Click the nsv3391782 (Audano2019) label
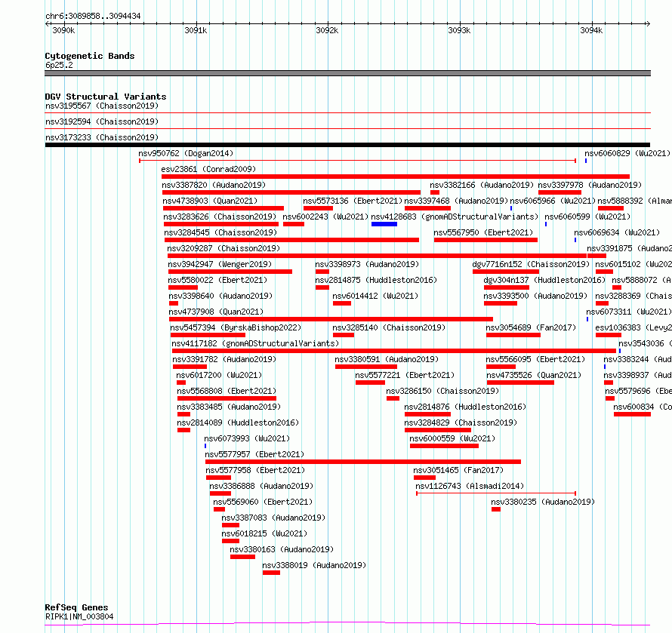672x633 pixels. [224, 359]
